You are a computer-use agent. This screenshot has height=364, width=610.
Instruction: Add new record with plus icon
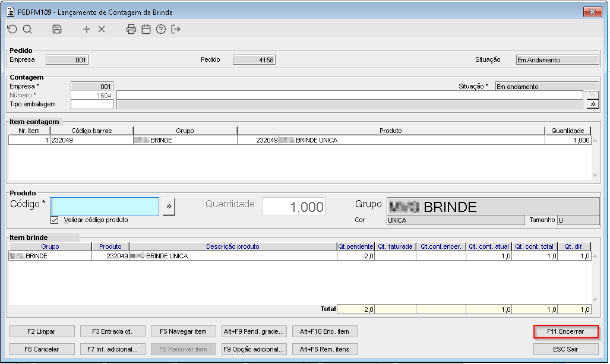click(x=86, y=29)
